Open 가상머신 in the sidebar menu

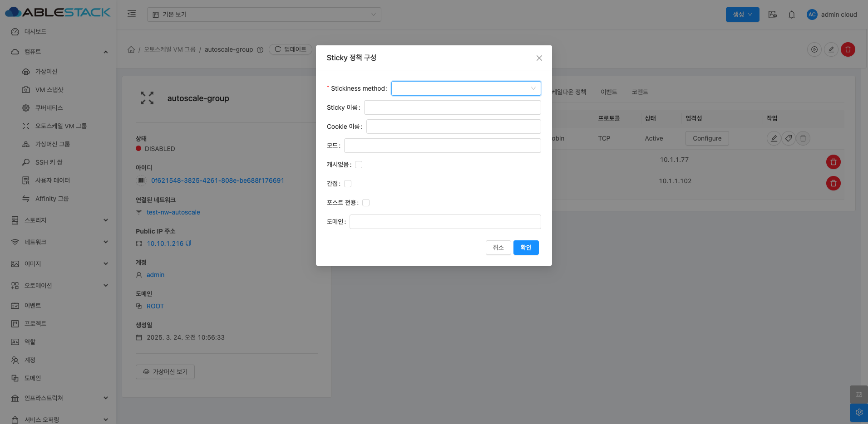coord(46,72)
